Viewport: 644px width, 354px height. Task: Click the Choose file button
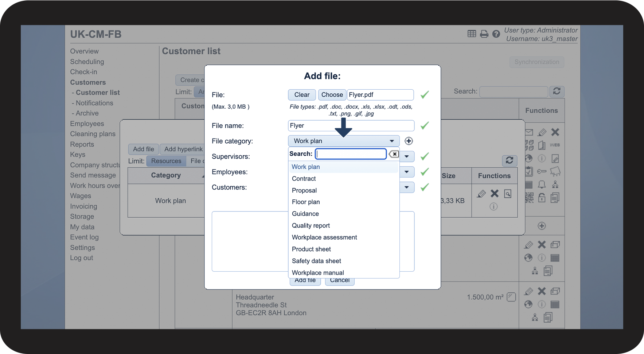(x=332, y=95)
